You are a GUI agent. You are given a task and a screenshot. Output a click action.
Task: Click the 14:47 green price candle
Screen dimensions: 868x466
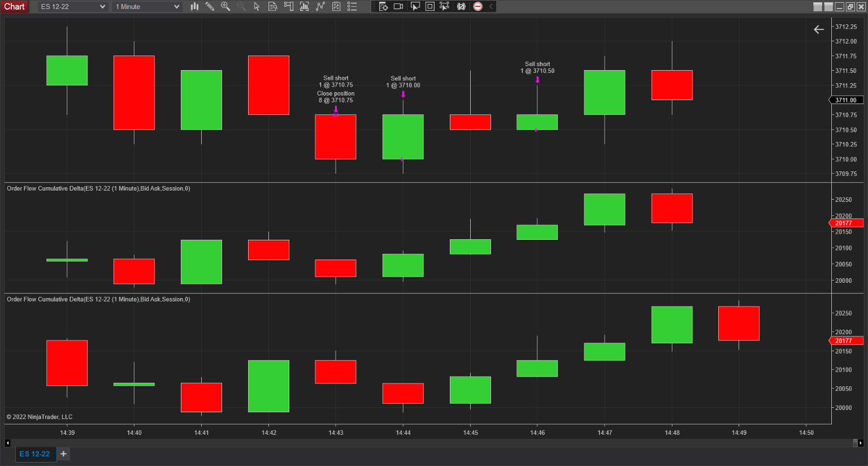(x=605, y=92)
